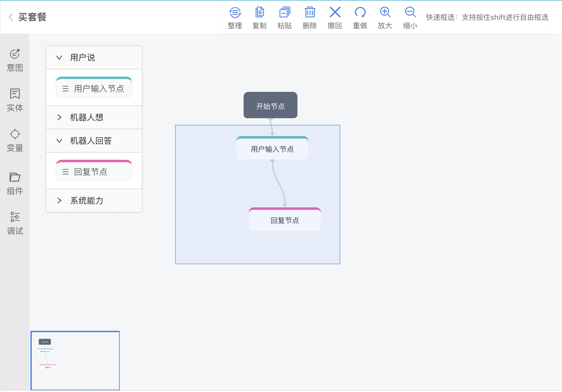Select the 开始节点 on the canvas
The height and width of the screenshot is (392, 562).
271,105
